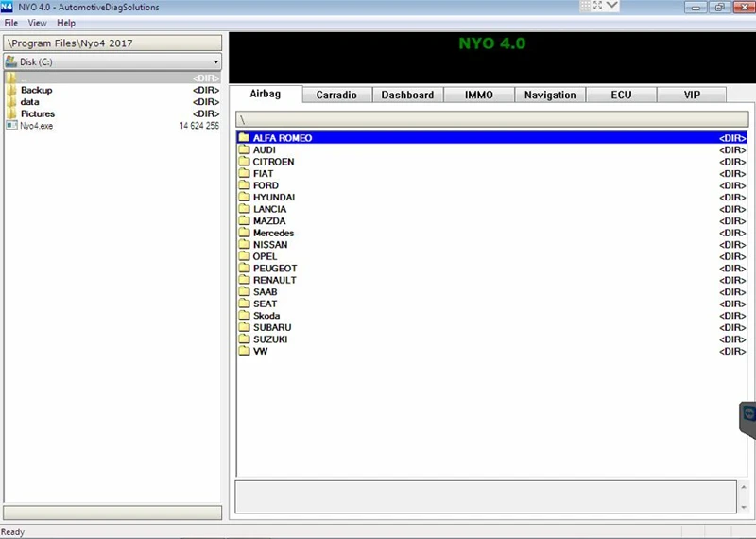
Task: Select the MAZDA folder icon
Action: tap(244, 220)
